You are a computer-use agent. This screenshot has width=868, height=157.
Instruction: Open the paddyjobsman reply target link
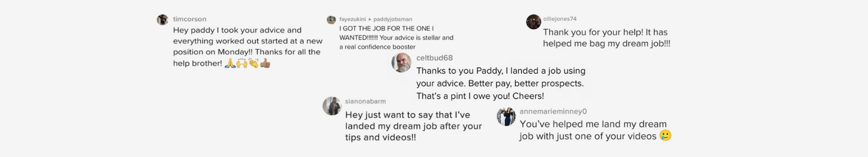(393, 19)
